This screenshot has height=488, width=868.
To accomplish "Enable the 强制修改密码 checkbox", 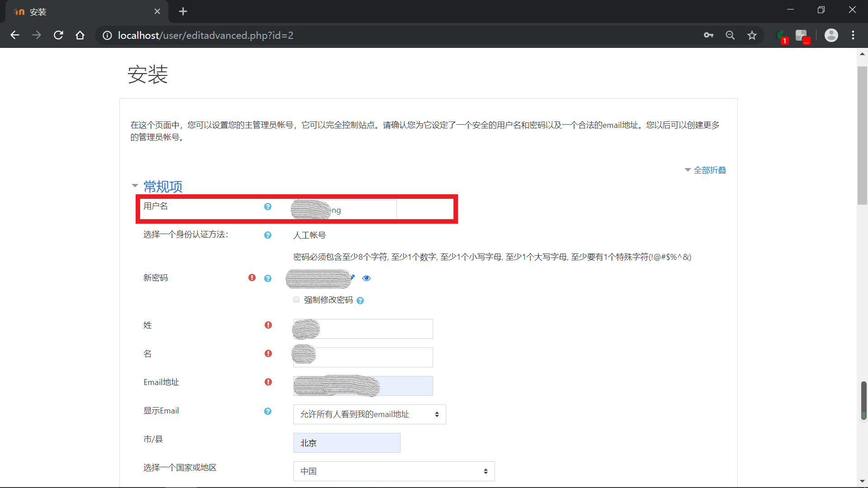I will (x=296, y=299).
